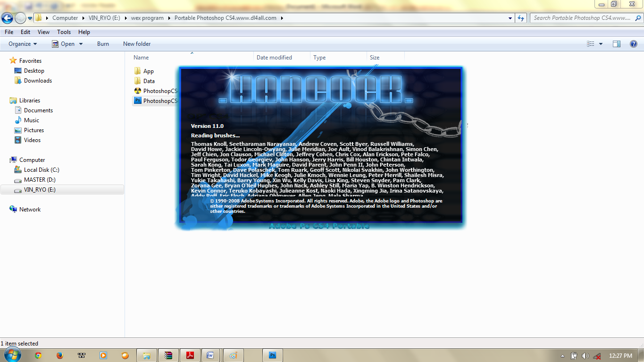The image size is (644, 362).
Task: Switch to WinRAR taskbar button
Action: [x=168, y=355]
